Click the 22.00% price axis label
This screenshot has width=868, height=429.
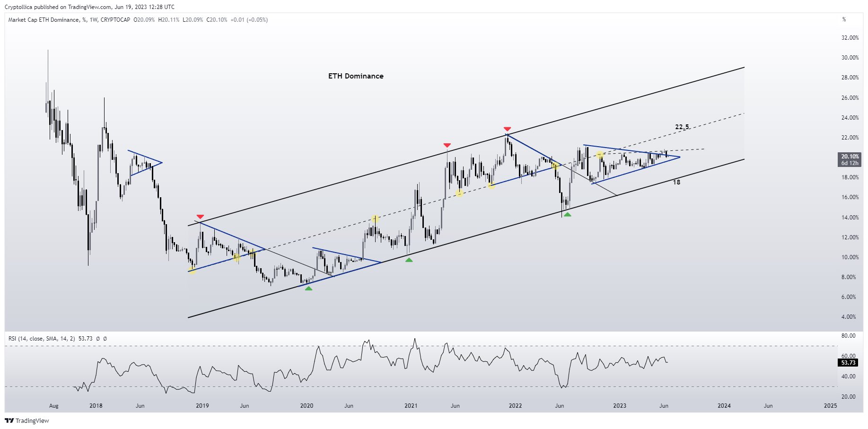(x=850, y=138)
